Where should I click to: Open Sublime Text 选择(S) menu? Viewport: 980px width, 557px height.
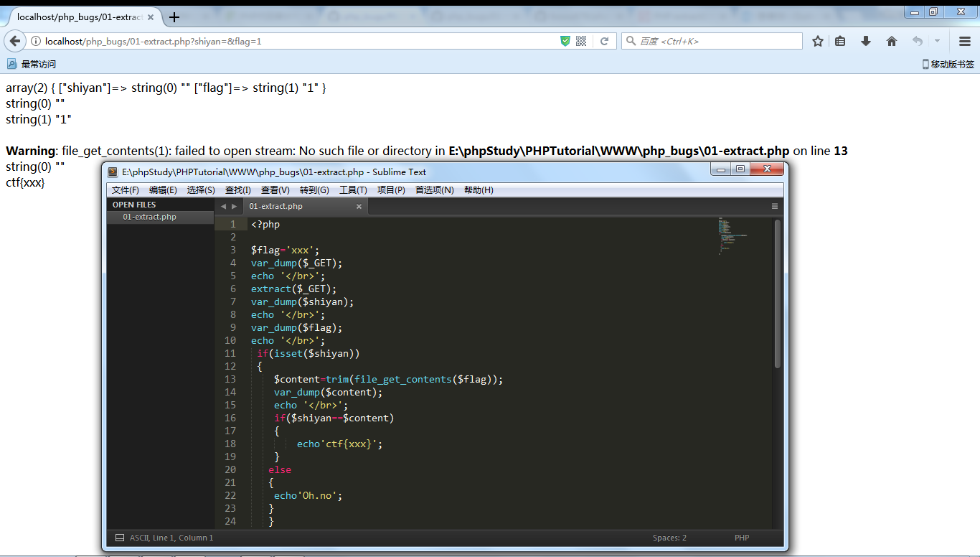coord(201,190)
